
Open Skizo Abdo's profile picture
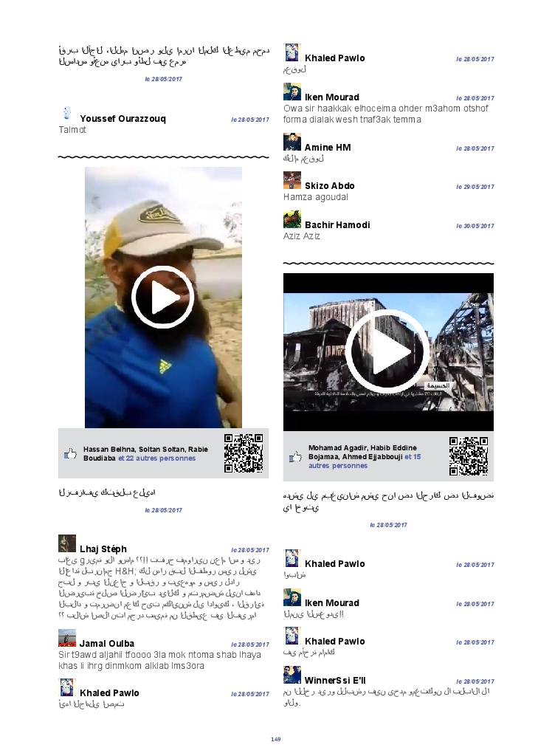click(292, 180)
